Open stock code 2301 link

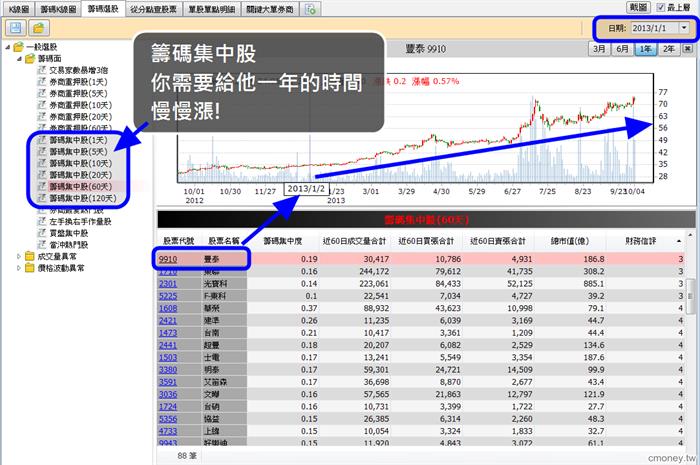(168, 284)
